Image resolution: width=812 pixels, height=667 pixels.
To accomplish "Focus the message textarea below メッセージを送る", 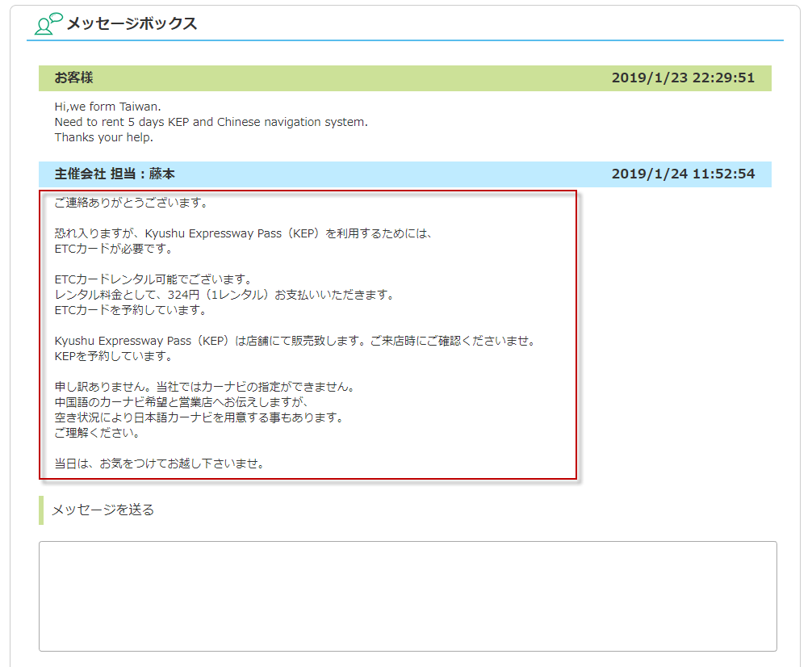I will (x=408, y=596).
